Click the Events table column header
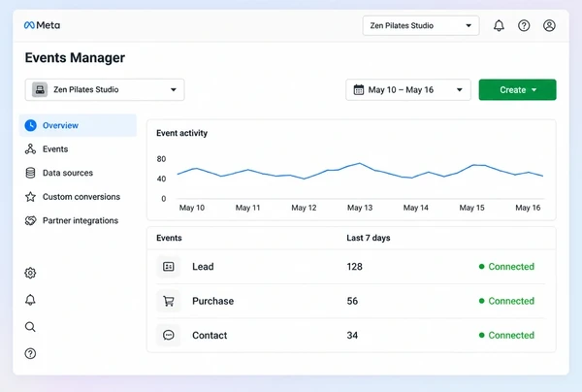 click(x=169, y=238)
